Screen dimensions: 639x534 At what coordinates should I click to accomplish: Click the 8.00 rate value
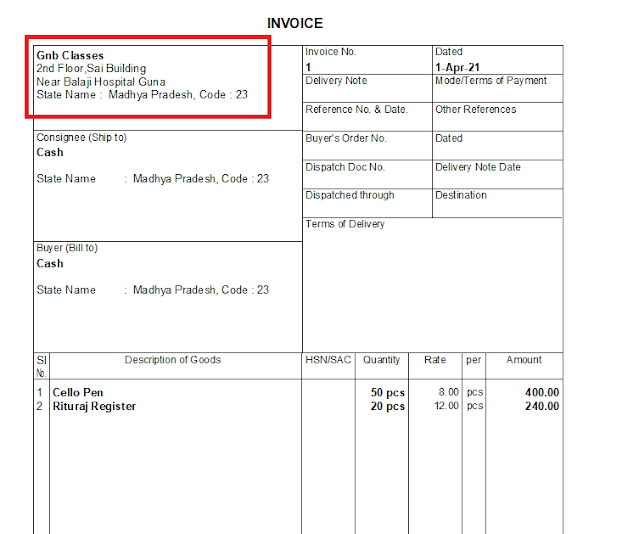click(x=448, y=392)
